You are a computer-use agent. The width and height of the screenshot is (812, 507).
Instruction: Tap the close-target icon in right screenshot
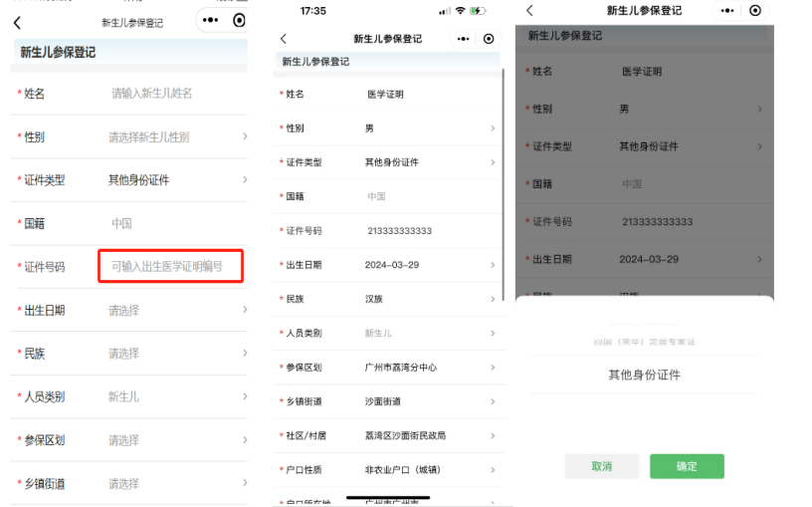tap(755, 10)
